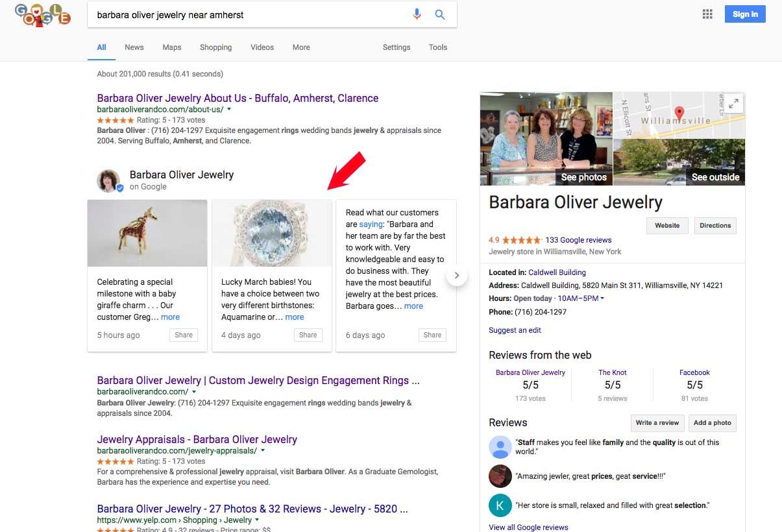Click the Sign in button

[x=745, y=14]
